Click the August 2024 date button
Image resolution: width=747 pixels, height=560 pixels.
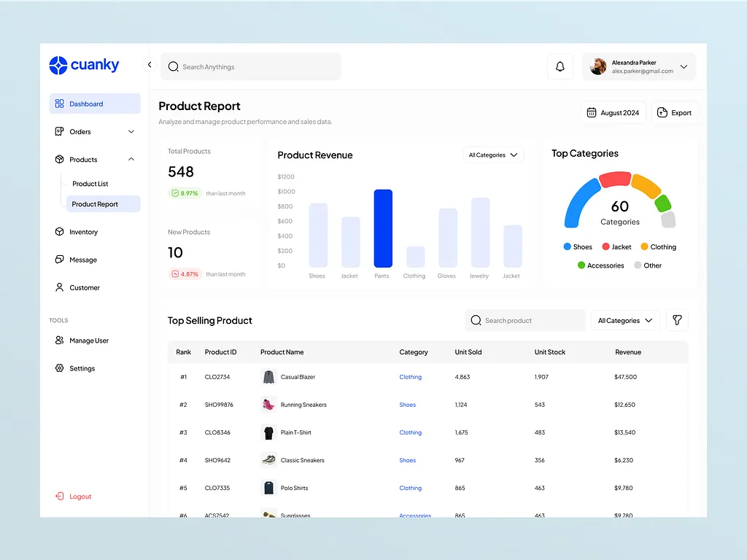[613, 113]
